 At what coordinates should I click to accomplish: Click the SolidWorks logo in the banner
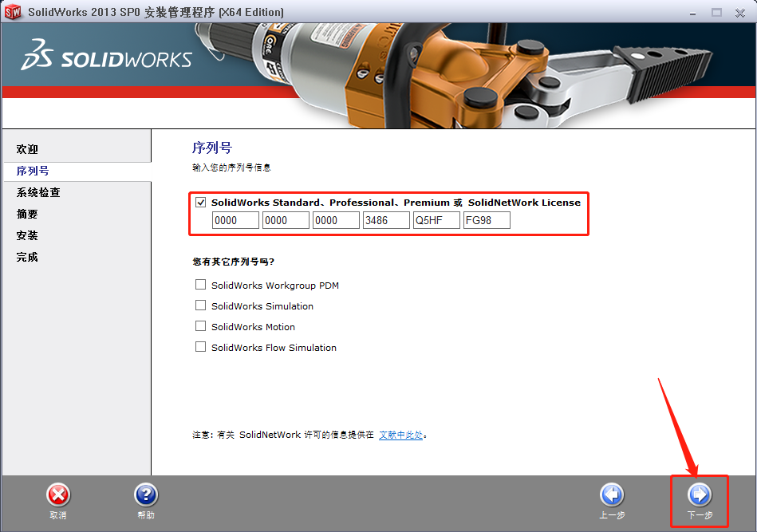(x=106, y=55)
